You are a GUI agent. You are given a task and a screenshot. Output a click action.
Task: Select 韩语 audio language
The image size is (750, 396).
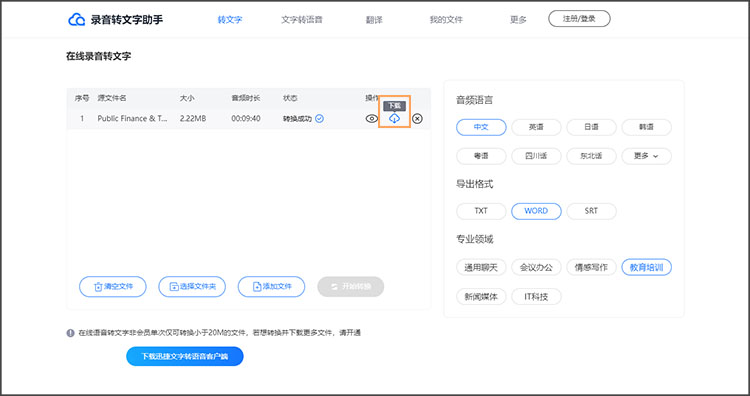point(646,128)
